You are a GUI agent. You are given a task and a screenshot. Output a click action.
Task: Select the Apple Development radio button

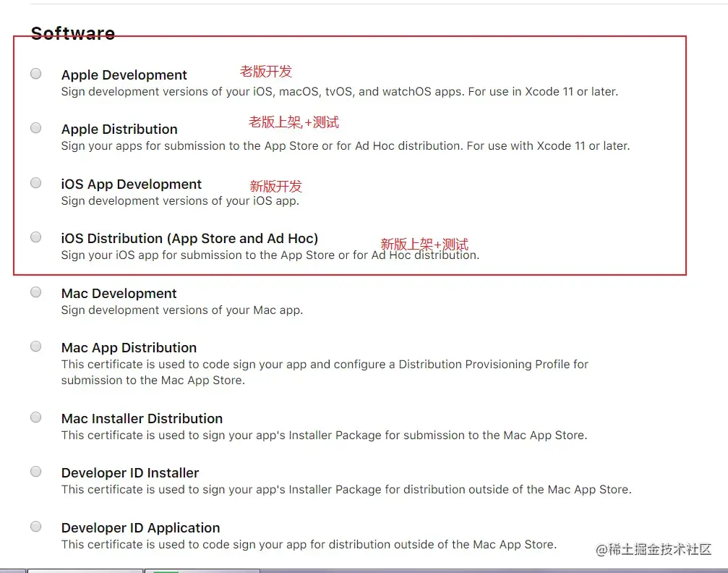click(x=35, y=73)
